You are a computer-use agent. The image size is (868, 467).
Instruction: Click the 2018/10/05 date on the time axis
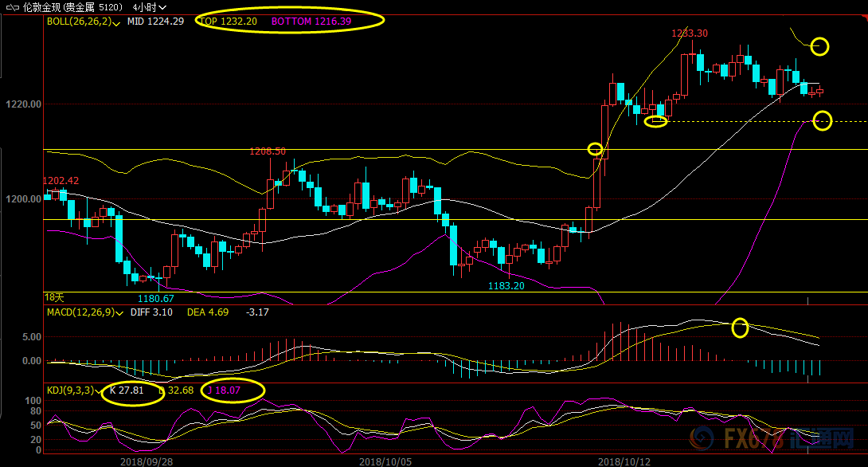click(x=384, y=461)
